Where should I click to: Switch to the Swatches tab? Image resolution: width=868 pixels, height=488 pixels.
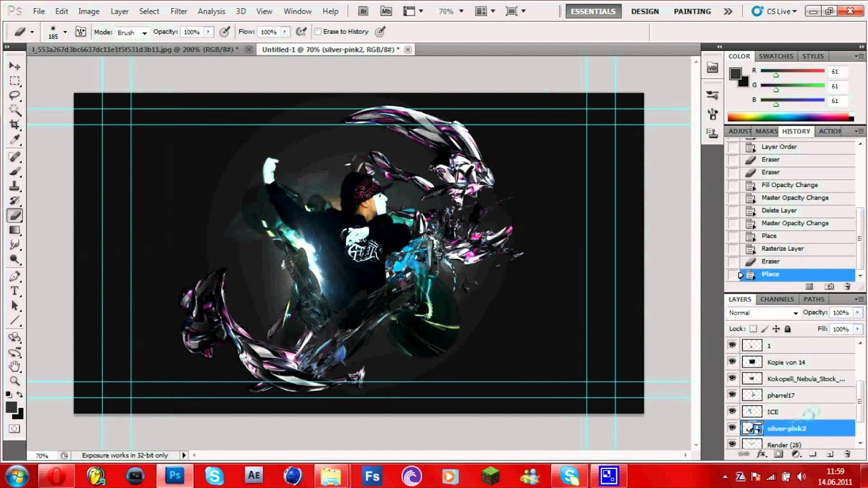coord(776,56)
